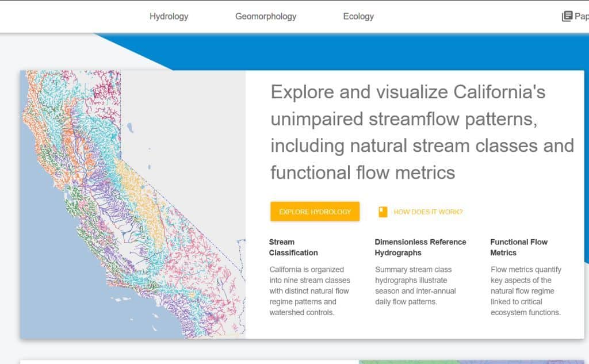Open the Papers link text in header

coord(581,17)
